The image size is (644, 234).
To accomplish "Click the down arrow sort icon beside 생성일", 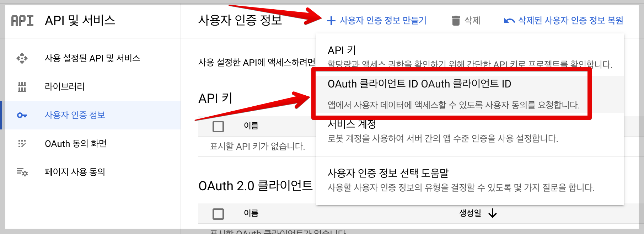I will pos(493,213).
